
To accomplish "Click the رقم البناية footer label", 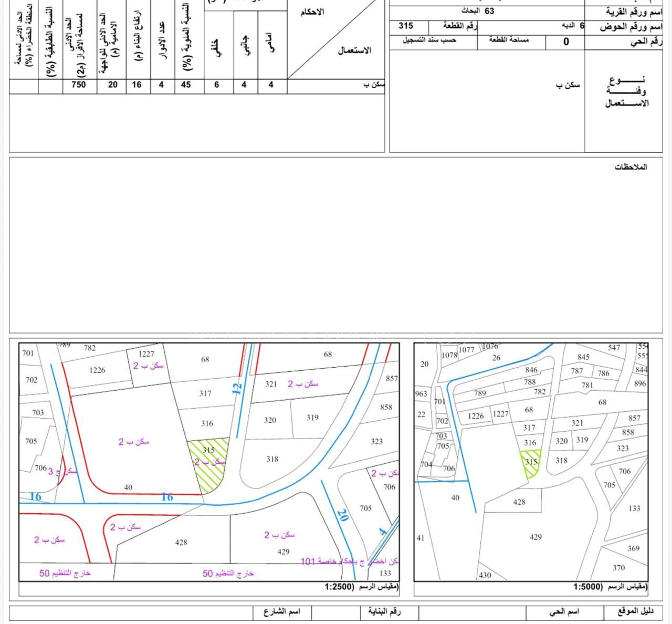I will click(x=385, y=612).
